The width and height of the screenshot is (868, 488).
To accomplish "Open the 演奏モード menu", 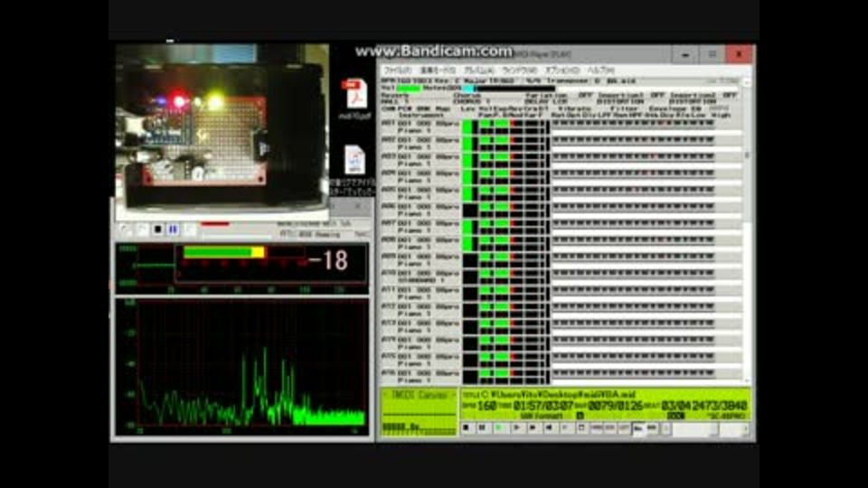I will 438,70.
